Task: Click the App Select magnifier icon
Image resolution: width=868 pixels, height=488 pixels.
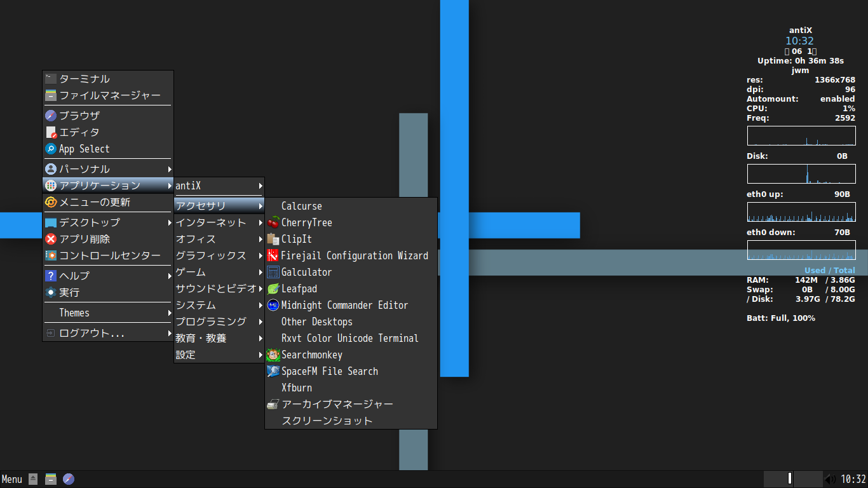Action: (51, 149)
